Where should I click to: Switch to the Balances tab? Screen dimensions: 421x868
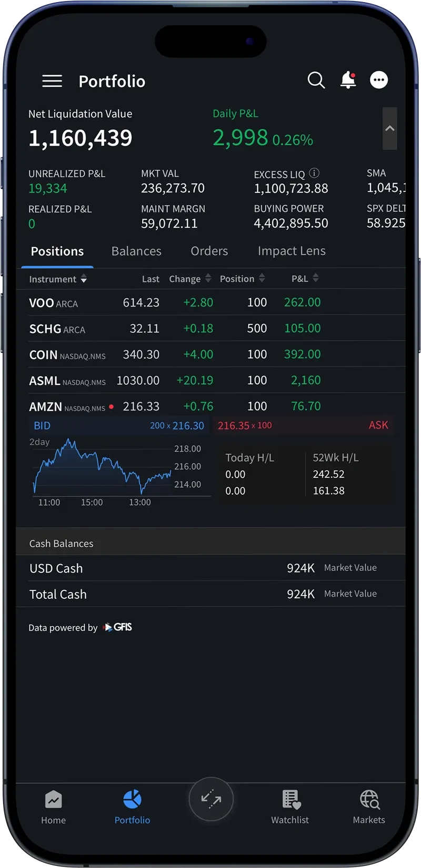136,251
